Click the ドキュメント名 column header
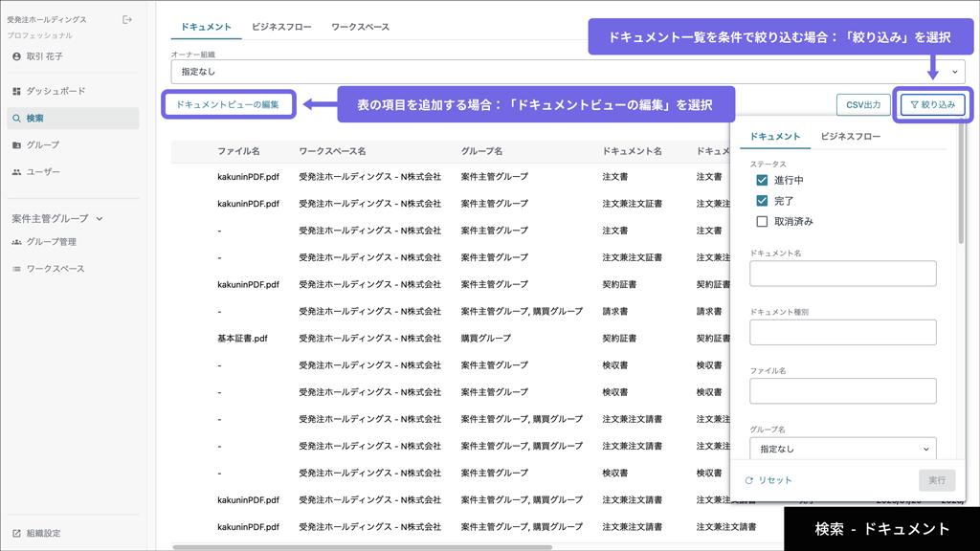Image resolution: width=980 pixels, height=551 pixels. click(x=632, y=151)
